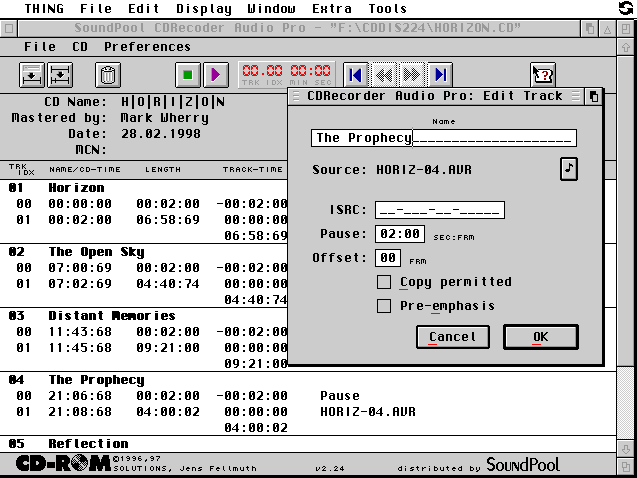
Task: Enable the Pre-emphasis checkbox
Action: pyautogui.click(x=384, y=306)
